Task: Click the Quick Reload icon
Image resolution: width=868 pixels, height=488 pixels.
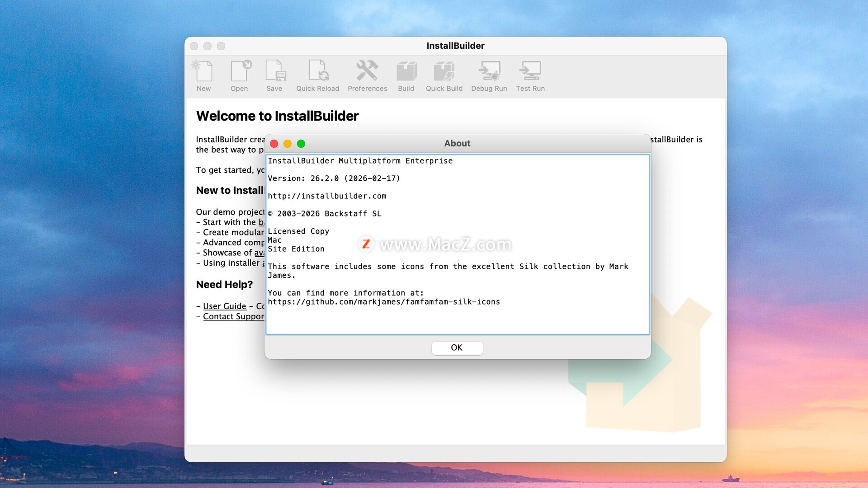Action: pos(318,72)
